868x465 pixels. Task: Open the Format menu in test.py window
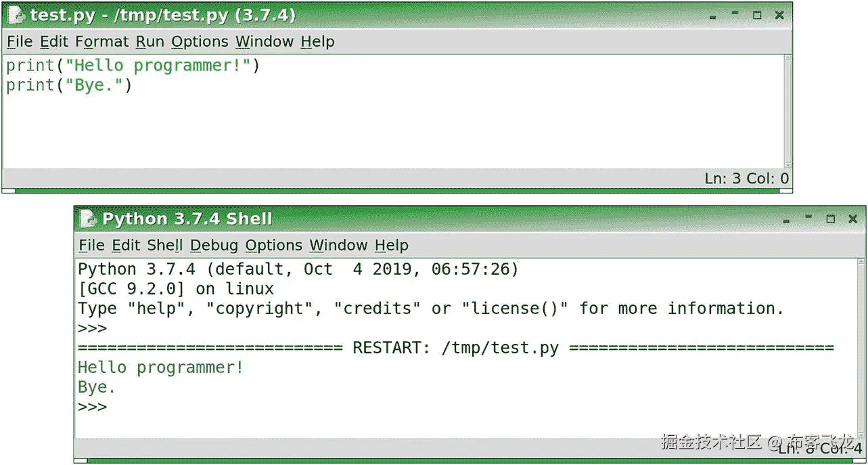(x=101, y=42)
